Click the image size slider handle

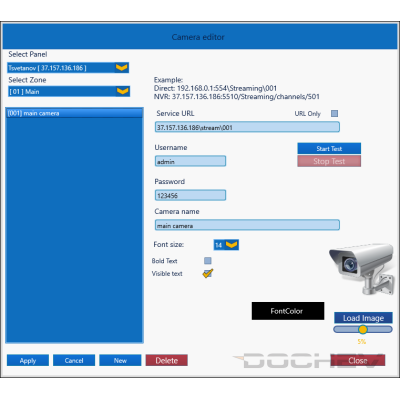click(363, 330)
